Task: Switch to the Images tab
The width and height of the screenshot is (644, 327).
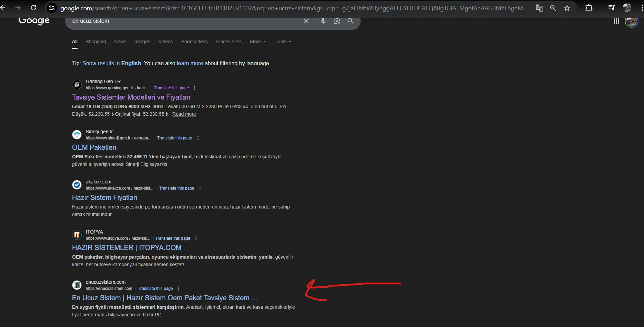Action: [x=142, y=42]
